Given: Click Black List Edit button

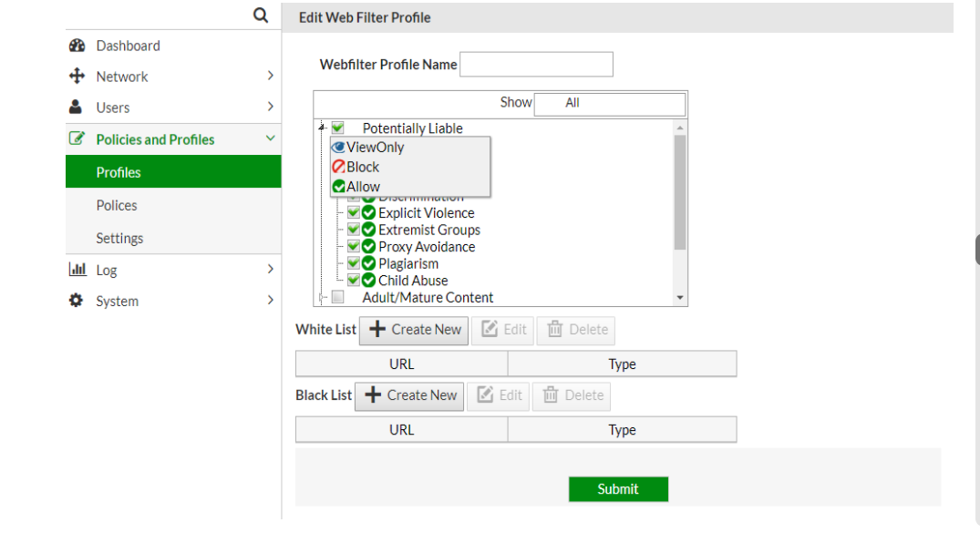Looking at the screenshot, I should coord(499,395).
